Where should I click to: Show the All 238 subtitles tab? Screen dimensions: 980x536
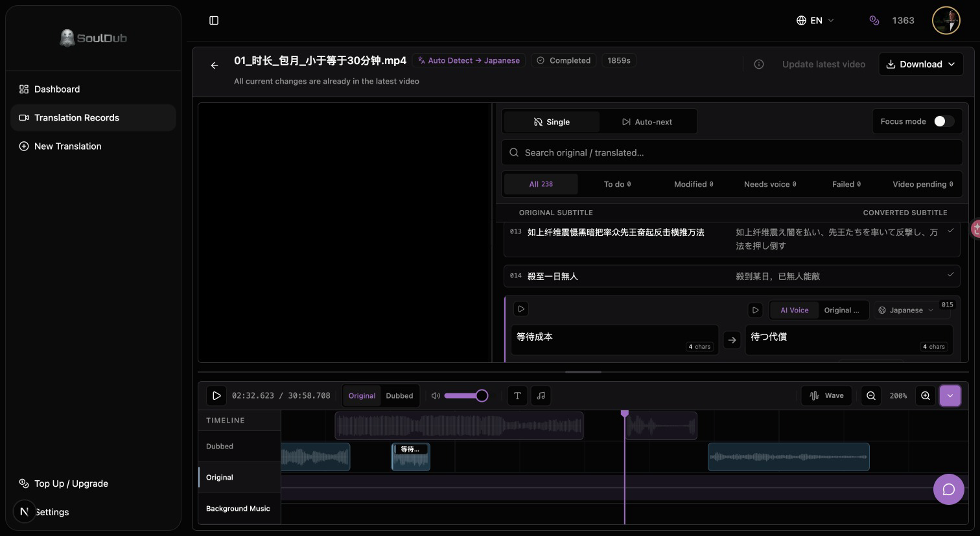pyautogui.click(x=541, y=184)
